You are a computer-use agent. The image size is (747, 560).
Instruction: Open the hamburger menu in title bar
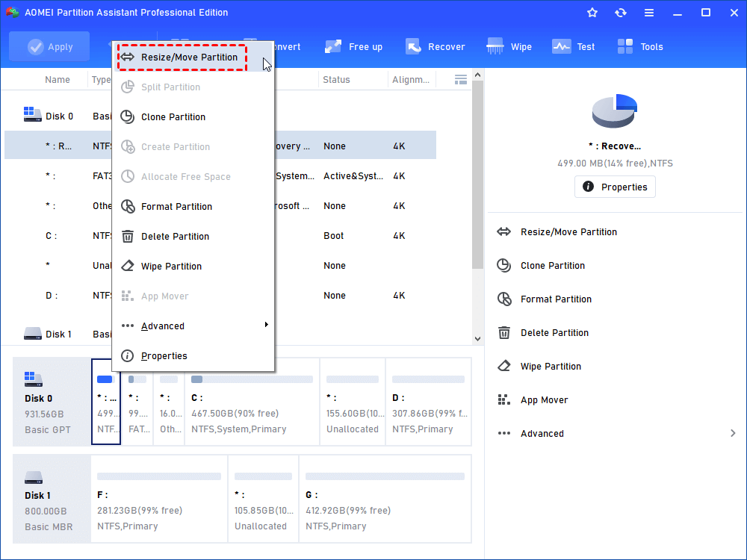click(649, 13)
